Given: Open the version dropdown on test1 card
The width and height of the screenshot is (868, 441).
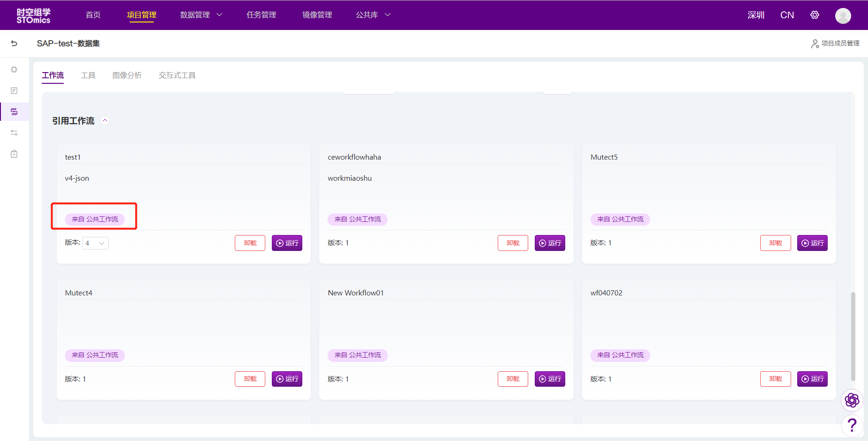Looking at the screenshot, I should click(96, 243).
